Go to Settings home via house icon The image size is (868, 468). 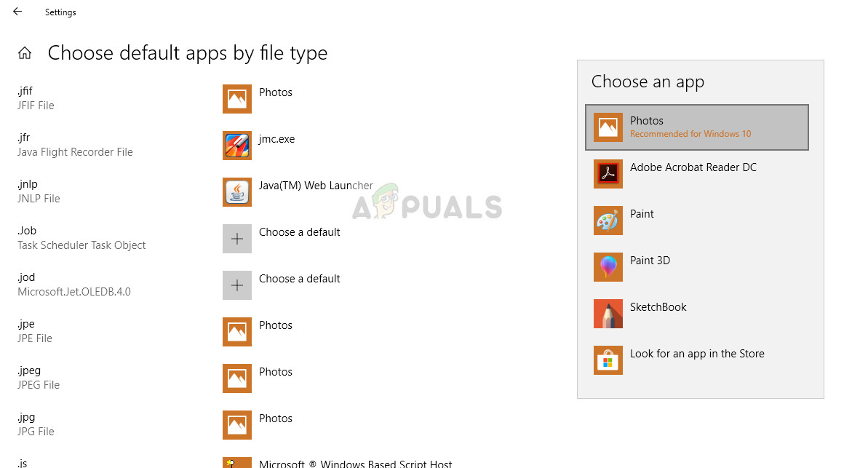tap(25, 53)
